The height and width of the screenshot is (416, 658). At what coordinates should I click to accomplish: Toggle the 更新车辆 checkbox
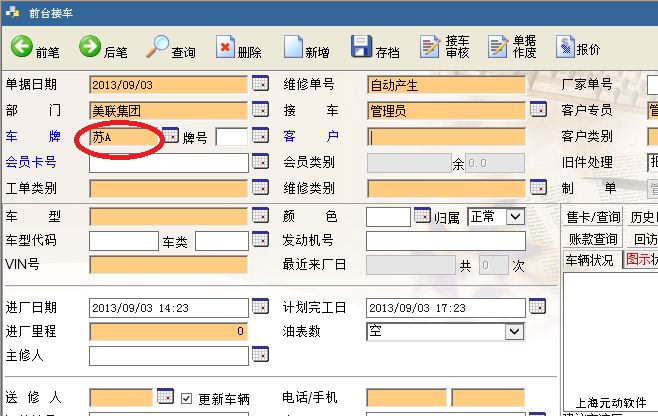coord(187,398)
